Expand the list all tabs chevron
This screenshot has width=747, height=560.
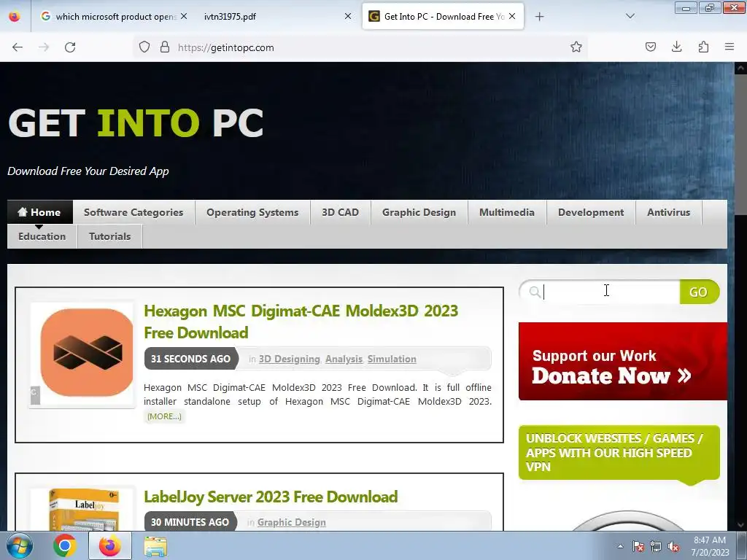pyautogui.click(x=630, y=16)
